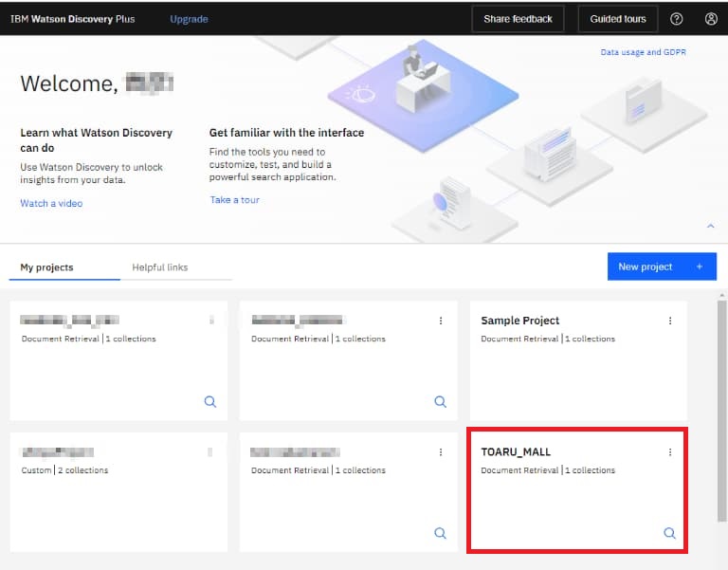Select the My projects tab
This screenshot has height=570, width=728.
coord(47,267)
